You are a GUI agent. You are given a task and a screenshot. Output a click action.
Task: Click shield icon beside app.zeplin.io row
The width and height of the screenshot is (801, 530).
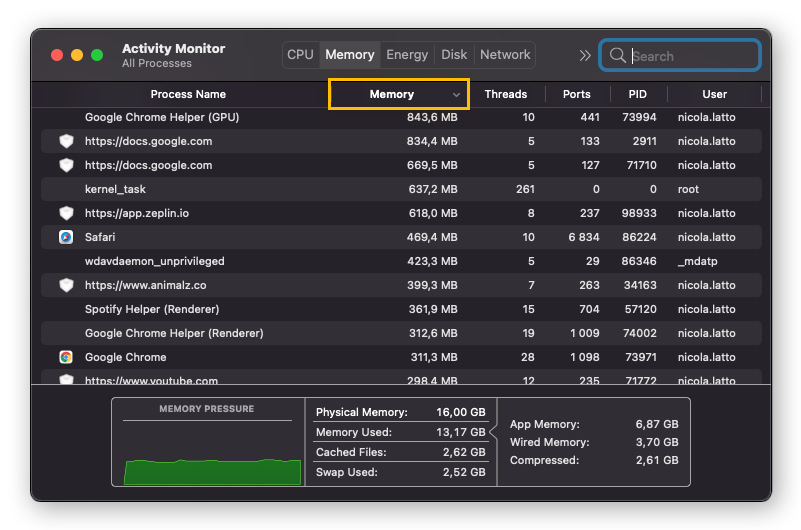click(66, 213)
